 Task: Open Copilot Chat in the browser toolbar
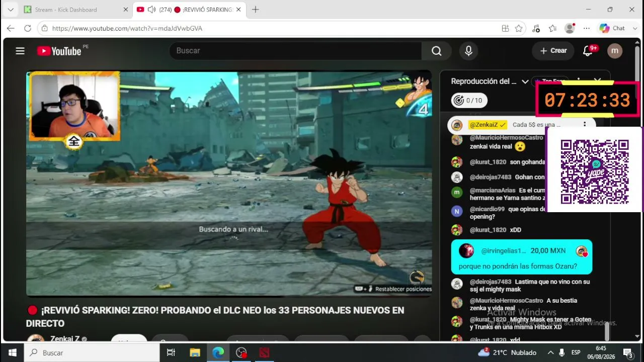pyautogui.click(x=612, y=29)
